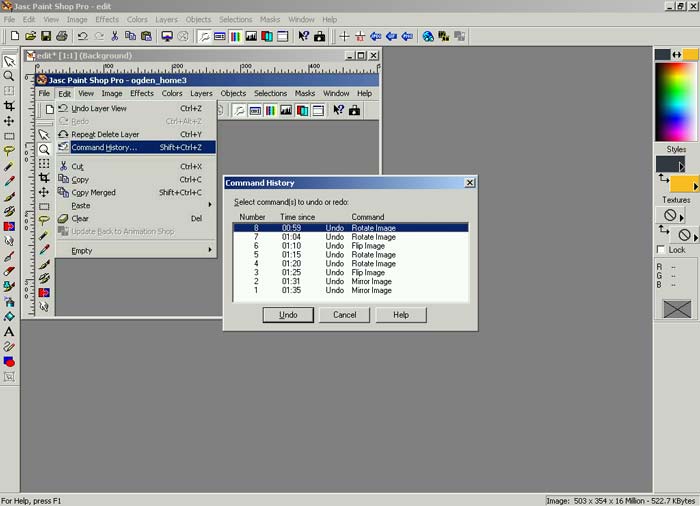Open the background texture dropdown arrow

coord(696,238)
